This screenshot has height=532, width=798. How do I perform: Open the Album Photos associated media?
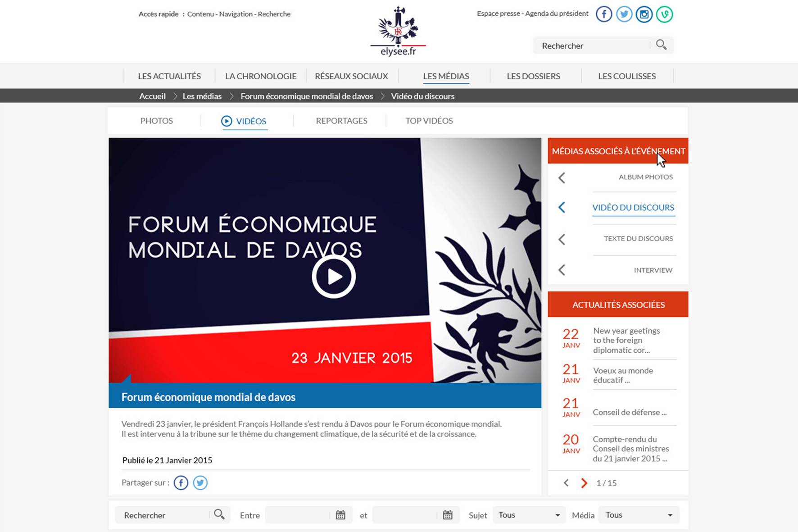tap(645, 177)
